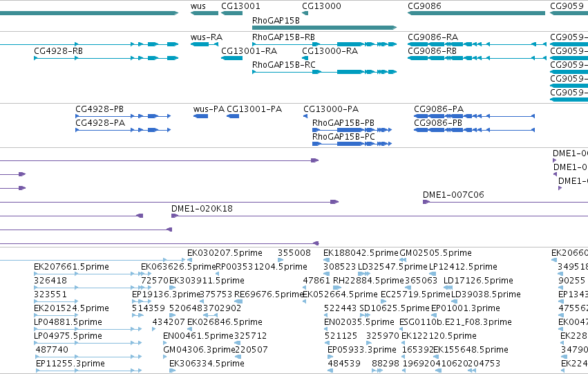
Task: Click EST GM02505.5prime
Action: (435, 253)
